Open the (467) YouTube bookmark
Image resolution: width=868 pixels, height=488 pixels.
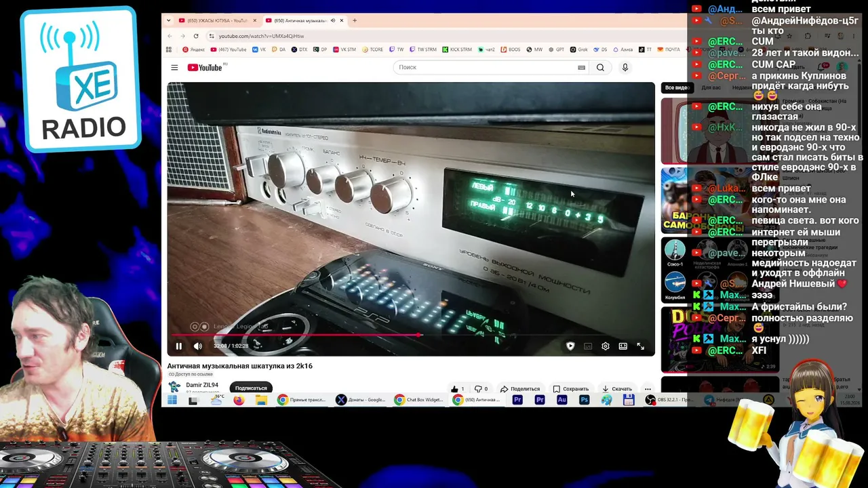pos(229,49)
